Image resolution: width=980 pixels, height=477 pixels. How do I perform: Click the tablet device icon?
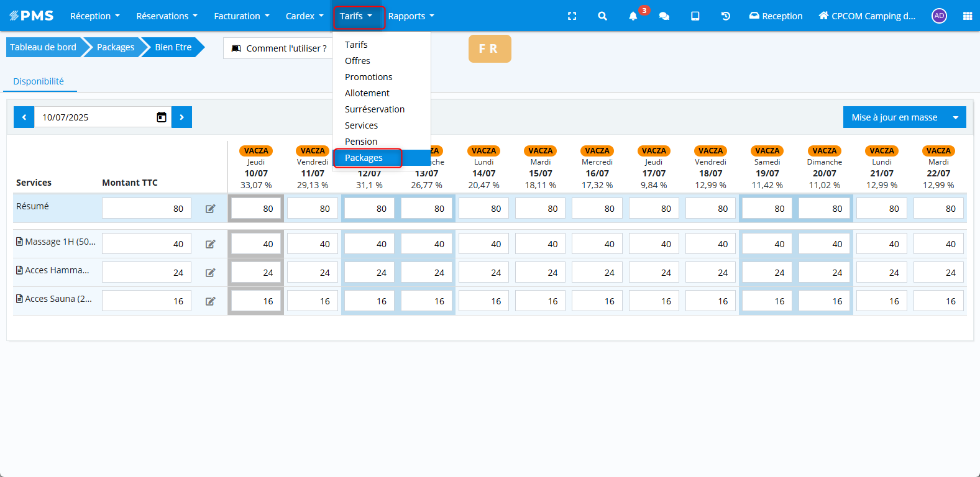695,16
